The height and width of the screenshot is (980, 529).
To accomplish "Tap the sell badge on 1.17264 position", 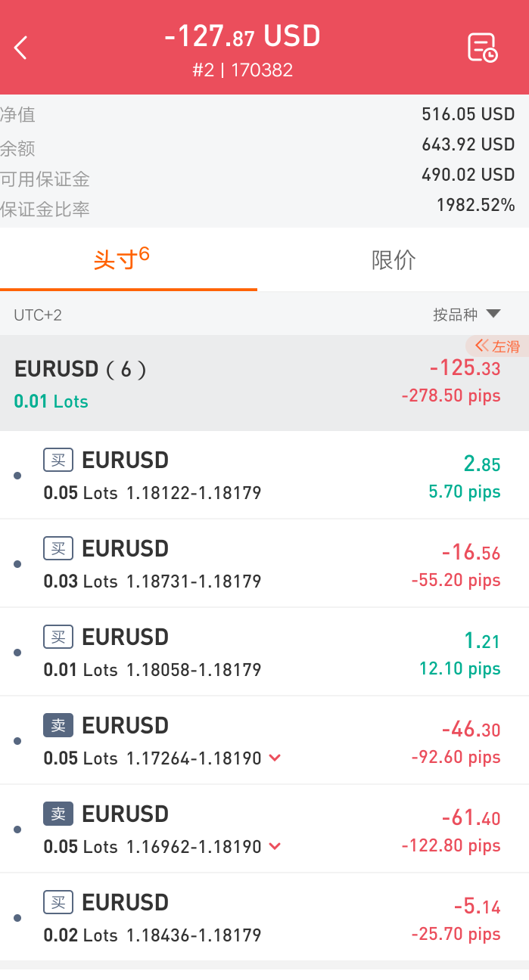I will tap(58, 725).
